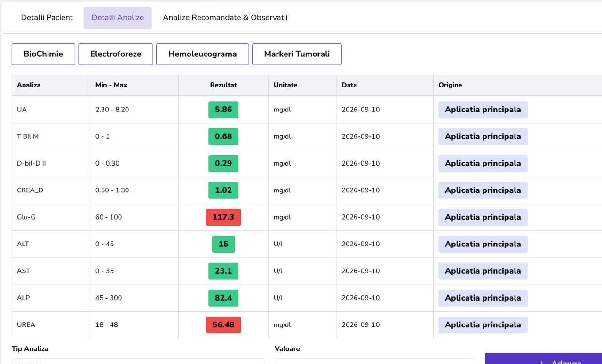Choose the Markeri Tumorali category
The width and height of the screenshot is (602, 364).
pos(297,54)
